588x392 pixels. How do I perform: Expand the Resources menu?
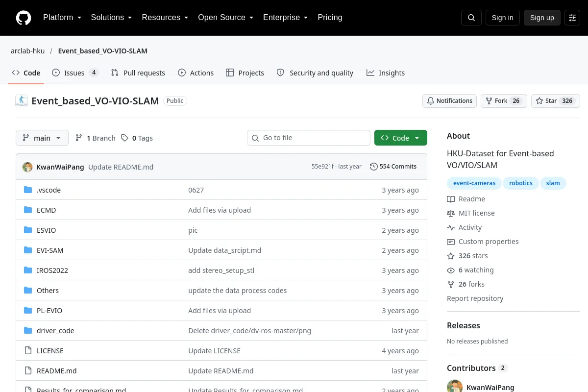pyautogui.click(x=165, y=18)
